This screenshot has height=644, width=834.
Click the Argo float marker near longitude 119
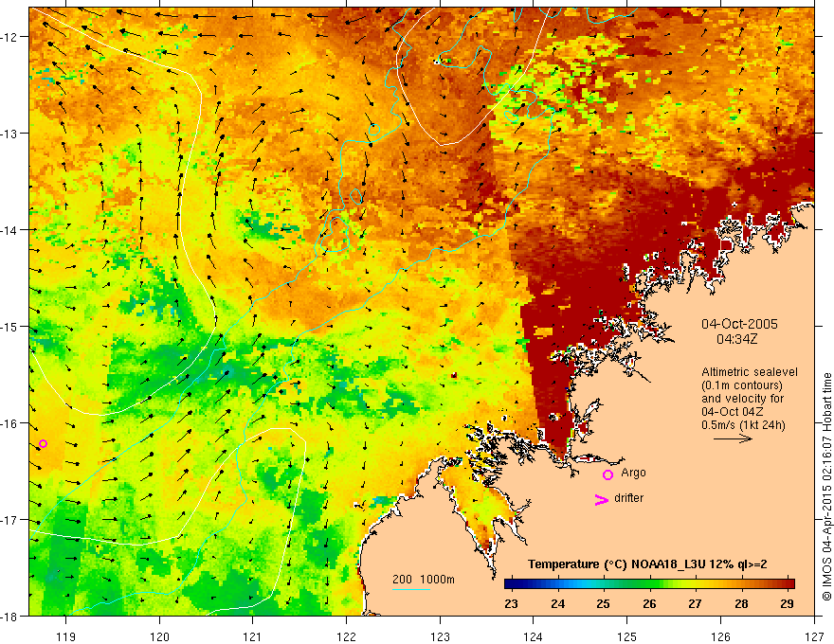43,443
